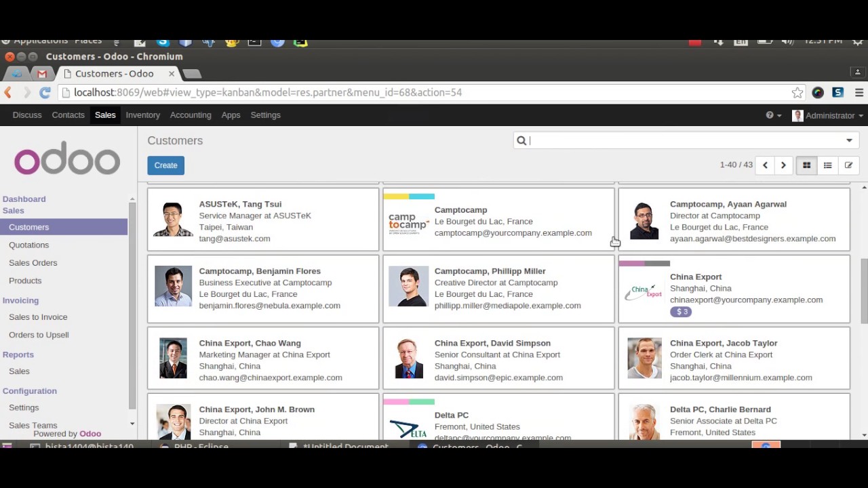Click the 1-40 / 43 pager text

point(736,165)
